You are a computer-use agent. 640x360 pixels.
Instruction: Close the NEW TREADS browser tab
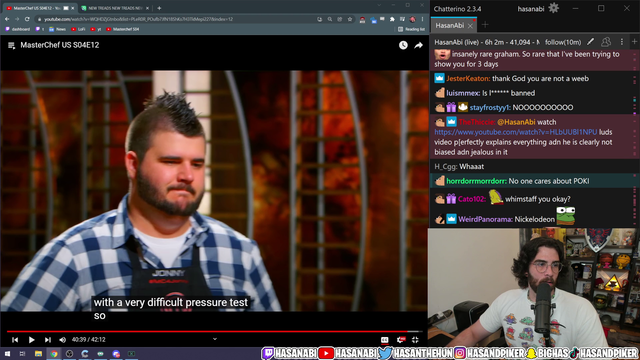(x=147, y=8)
